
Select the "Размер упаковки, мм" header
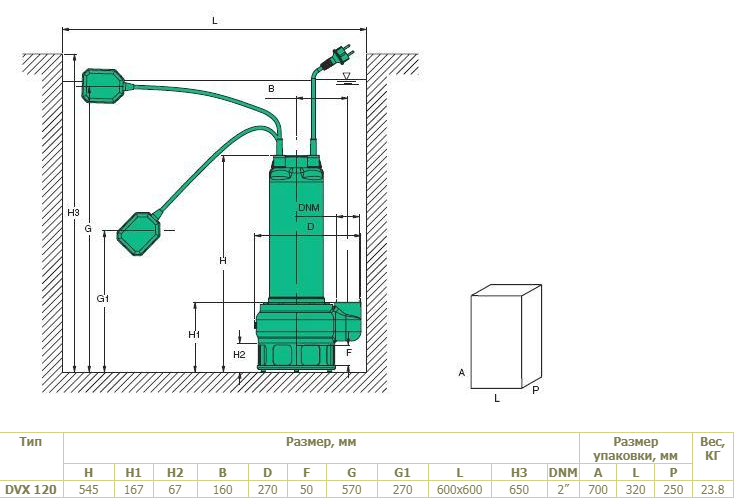coord(635,448)
